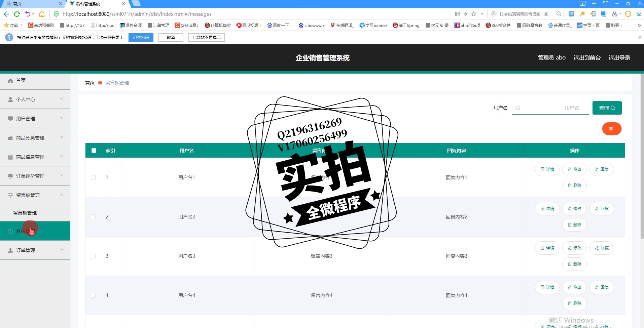
Task: Click the download arrow icon in toolbar
Action: click(639, 14)
